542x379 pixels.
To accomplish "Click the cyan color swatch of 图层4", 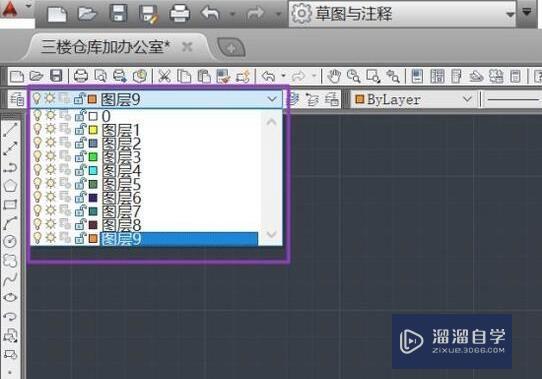I will (93, 170).
